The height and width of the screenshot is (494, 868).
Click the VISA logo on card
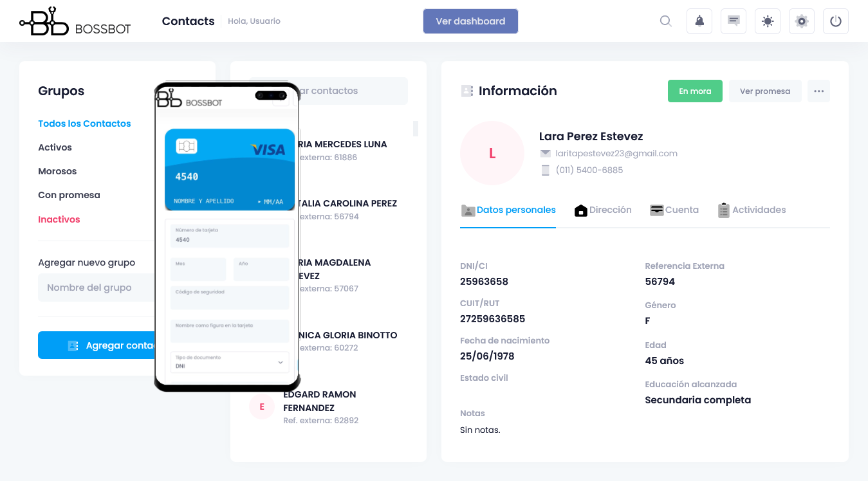[268, 150]
